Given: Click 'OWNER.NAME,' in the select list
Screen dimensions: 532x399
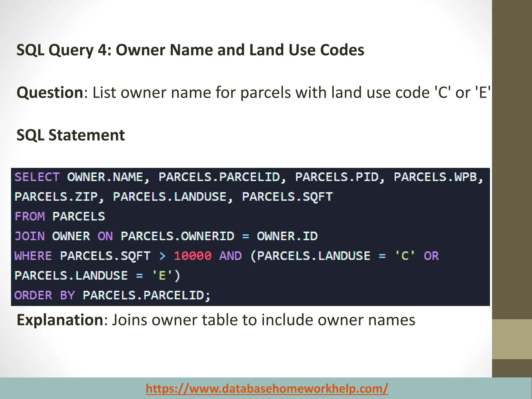Looking at the screenshot, I should pyautogui.click(x=108, y=177).
